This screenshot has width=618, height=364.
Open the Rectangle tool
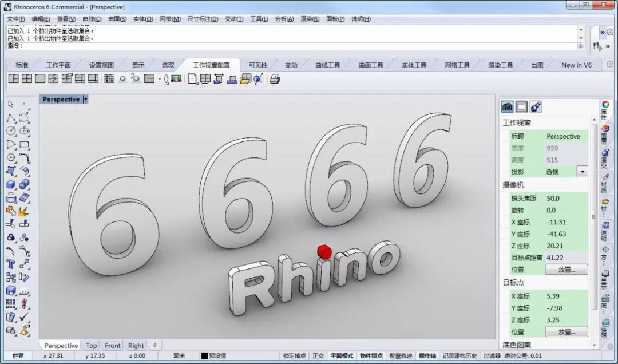[25, 144]
